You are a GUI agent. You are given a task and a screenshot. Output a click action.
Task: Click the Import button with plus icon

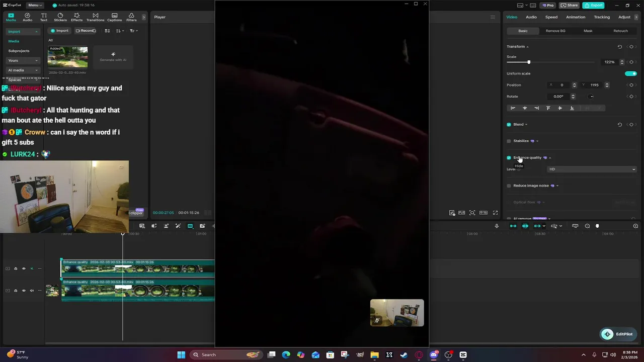click(x=59, y=31)
